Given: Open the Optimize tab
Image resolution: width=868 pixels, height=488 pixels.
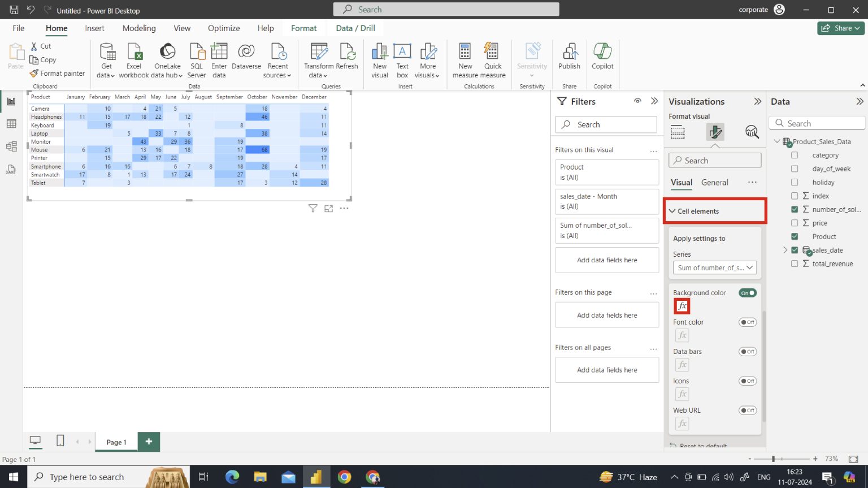Looking at the screenshot, I should [x=224, y=28].
